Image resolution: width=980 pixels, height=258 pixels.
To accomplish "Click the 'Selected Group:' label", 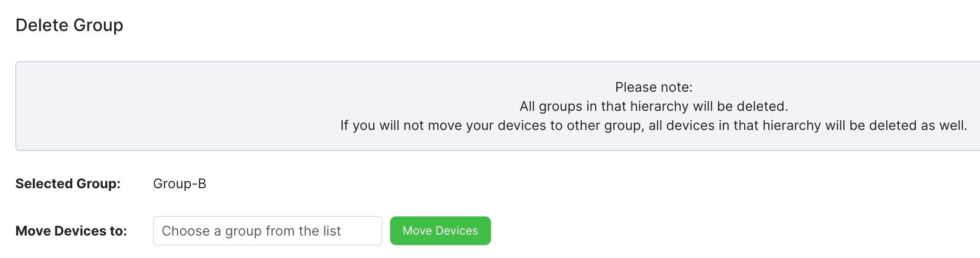I will (x=68, y=184).
